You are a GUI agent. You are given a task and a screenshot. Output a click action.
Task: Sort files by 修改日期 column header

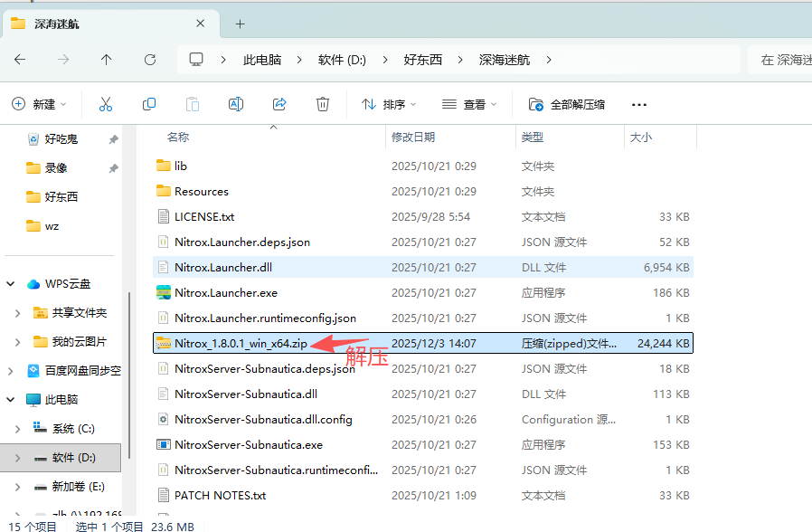point(413,138)
